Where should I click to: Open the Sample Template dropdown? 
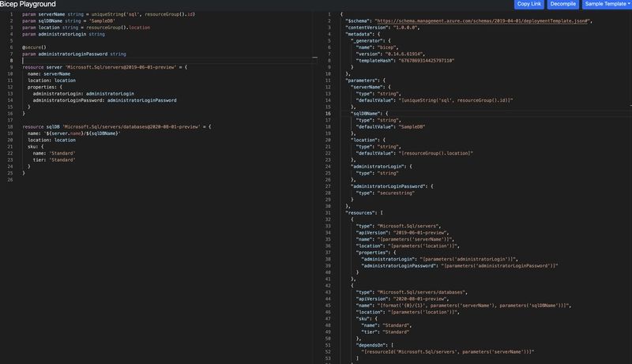click(607, 4)
